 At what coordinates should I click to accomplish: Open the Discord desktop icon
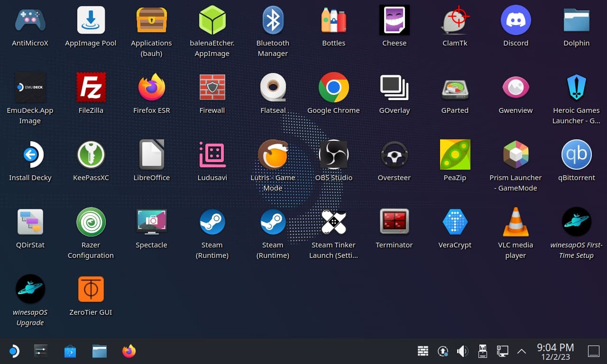tap(516, 20)
